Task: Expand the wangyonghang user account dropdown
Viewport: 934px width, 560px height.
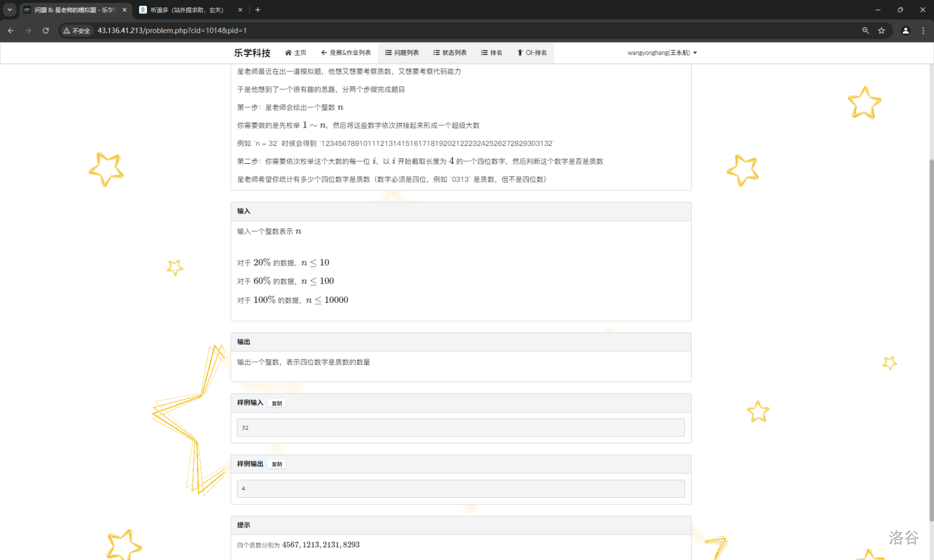Action: coord(662,53)
